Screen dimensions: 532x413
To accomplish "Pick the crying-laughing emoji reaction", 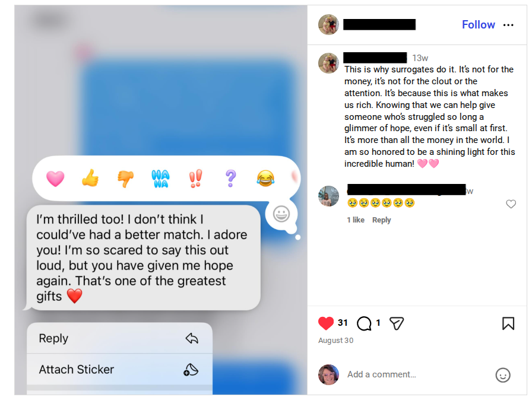I will coord(265,179).
